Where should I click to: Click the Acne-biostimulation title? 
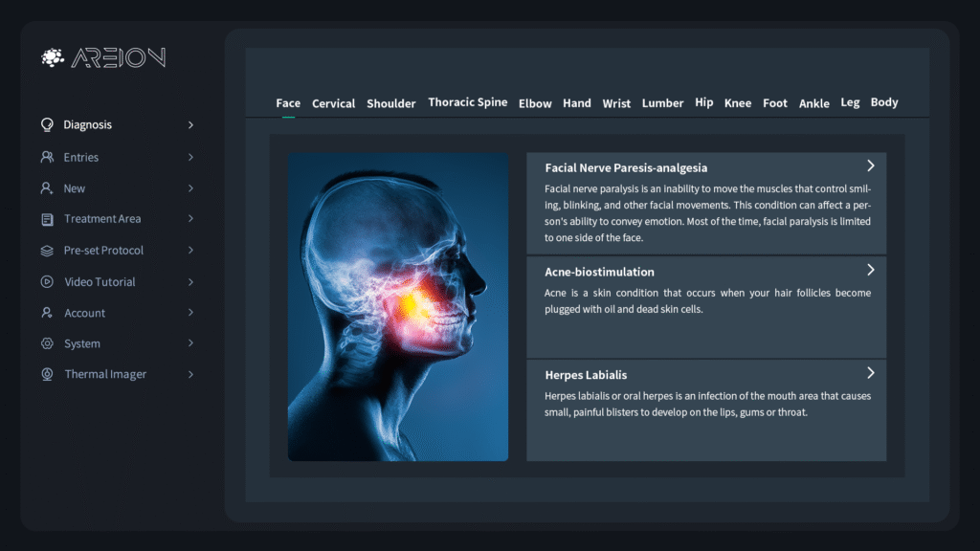coord(599,272)
